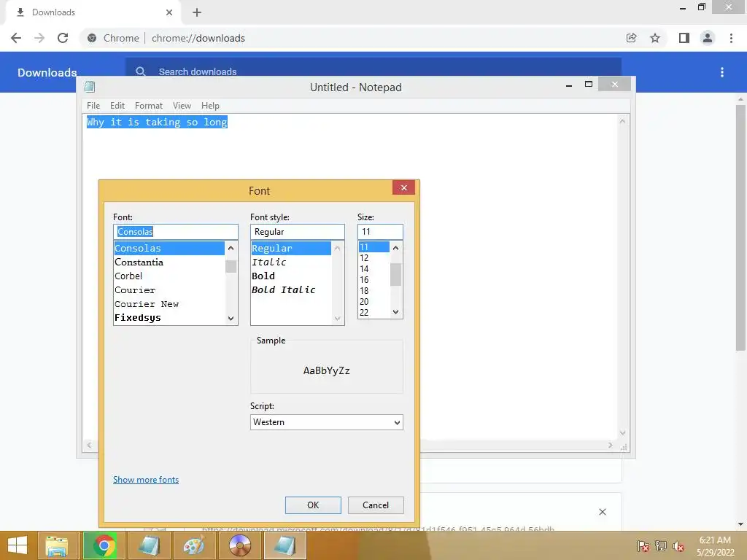747x560 pixels.
Task: Close the Font dialog window
Action: click(x=403, y=187)
